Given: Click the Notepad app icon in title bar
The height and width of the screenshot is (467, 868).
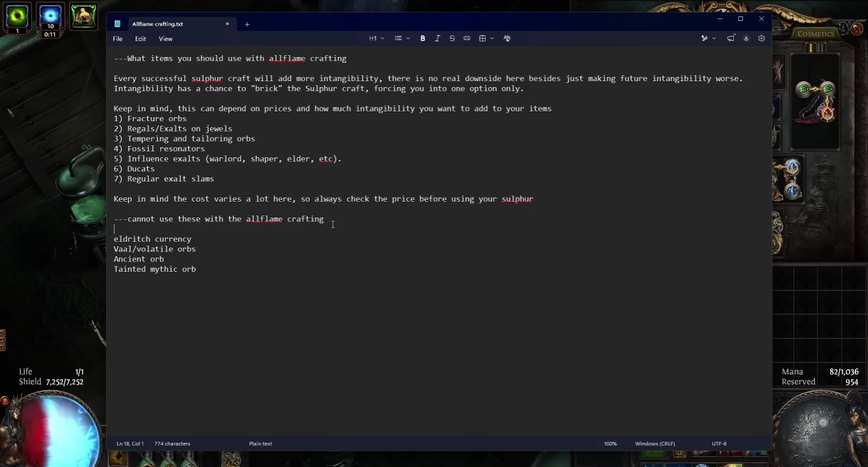Looking at the screenshot, I should [x=118, y=24].
